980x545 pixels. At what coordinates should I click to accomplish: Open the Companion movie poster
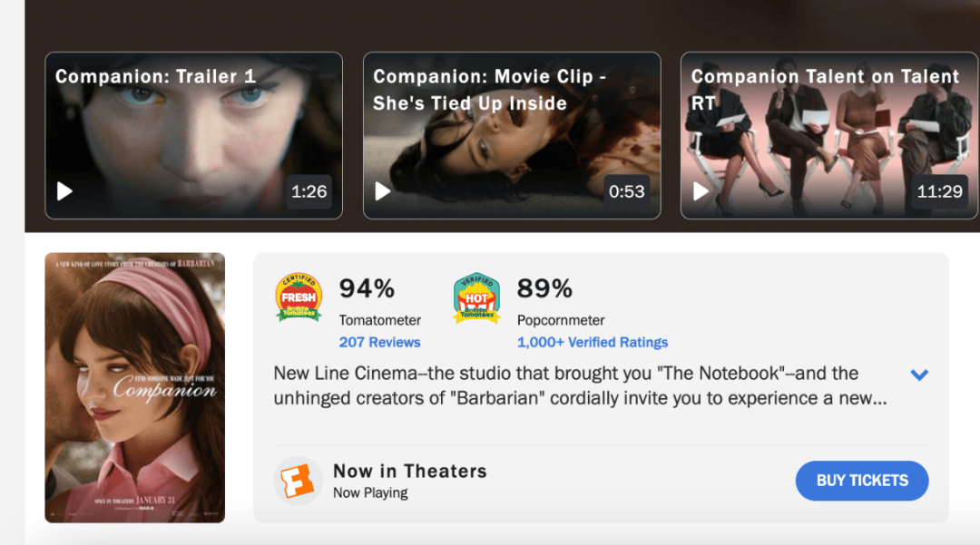pos(135,387)
